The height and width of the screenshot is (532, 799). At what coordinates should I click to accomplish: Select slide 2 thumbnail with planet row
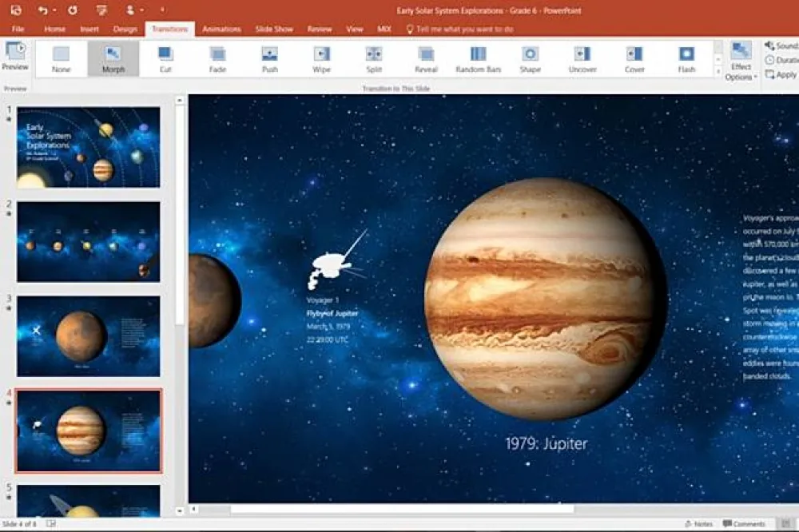point(88,241)
